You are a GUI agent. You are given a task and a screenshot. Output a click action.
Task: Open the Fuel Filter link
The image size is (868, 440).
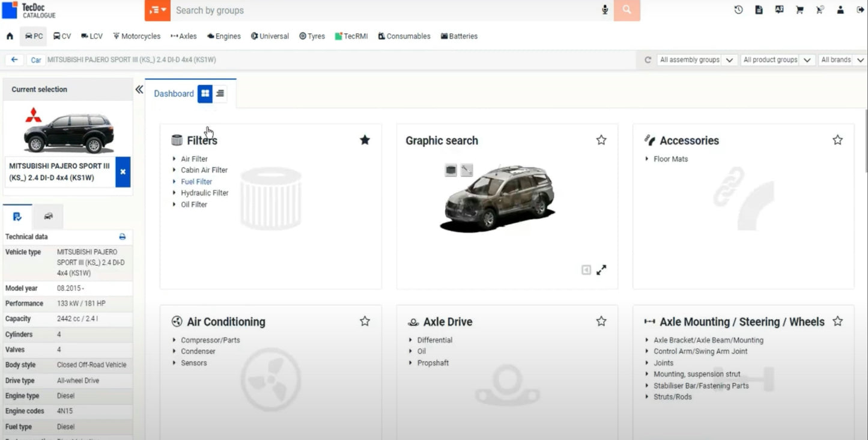coord(196,182)
